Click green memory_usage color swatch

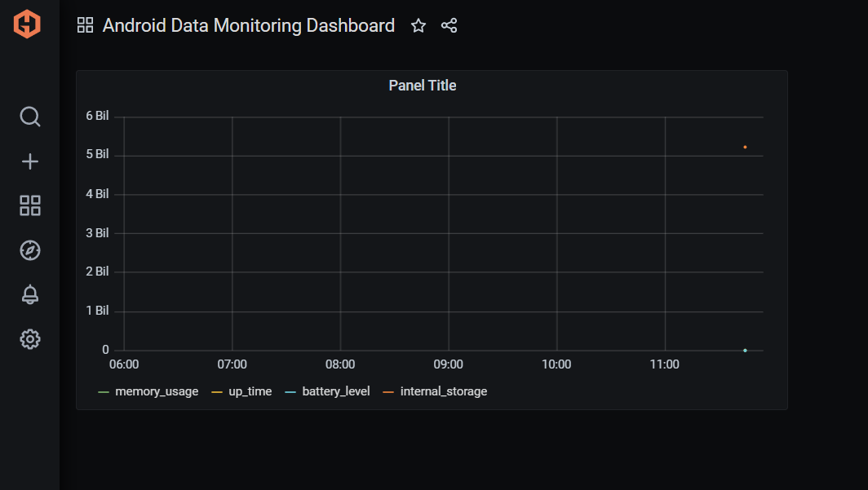104,392
